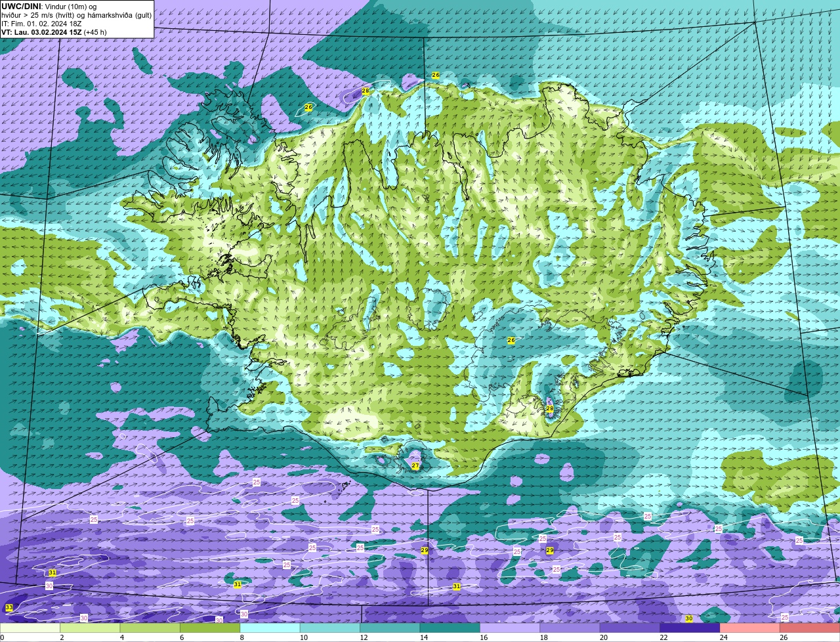Click the above-26 m/s salmon red legend swatch
840x642 pixels.
click(810, 628)
